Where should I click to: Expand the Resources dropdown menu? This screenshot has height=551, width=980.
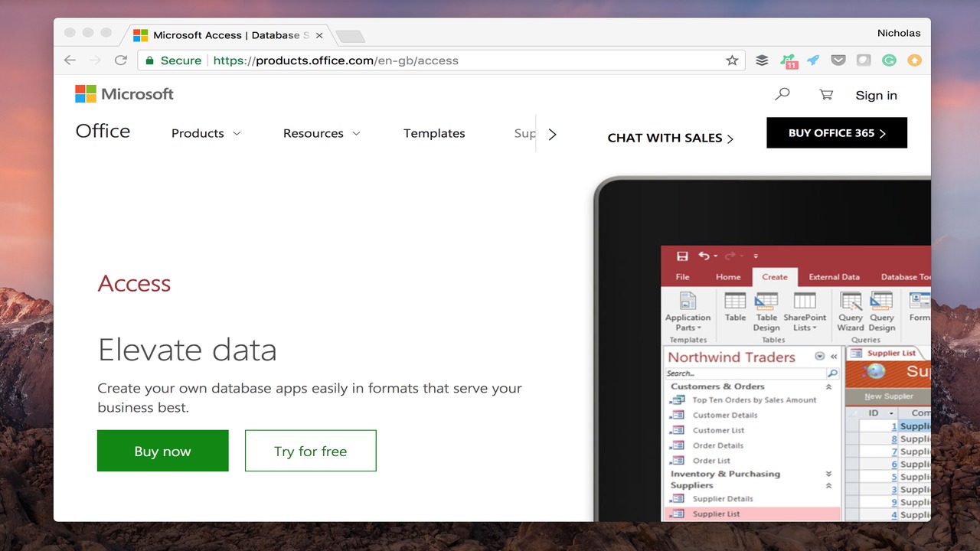[x=322, y=133]
